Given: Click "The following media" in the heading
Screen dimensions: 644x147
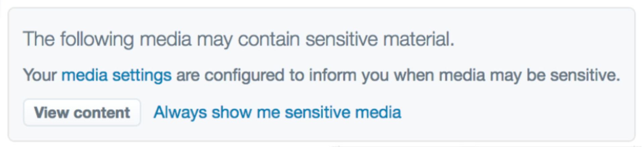Looking at the screenshot, I should (x=107, y=39).
